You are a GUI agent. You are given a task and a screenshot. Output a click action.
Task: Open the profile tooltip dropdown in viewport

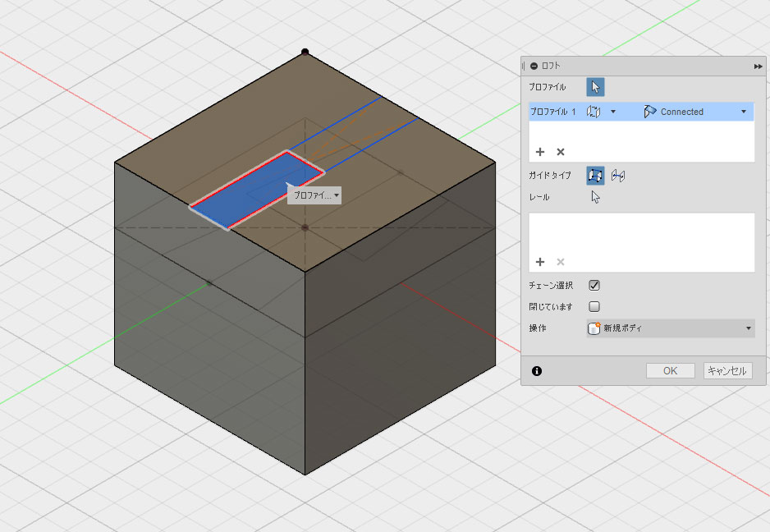click(x=337, y=196)
